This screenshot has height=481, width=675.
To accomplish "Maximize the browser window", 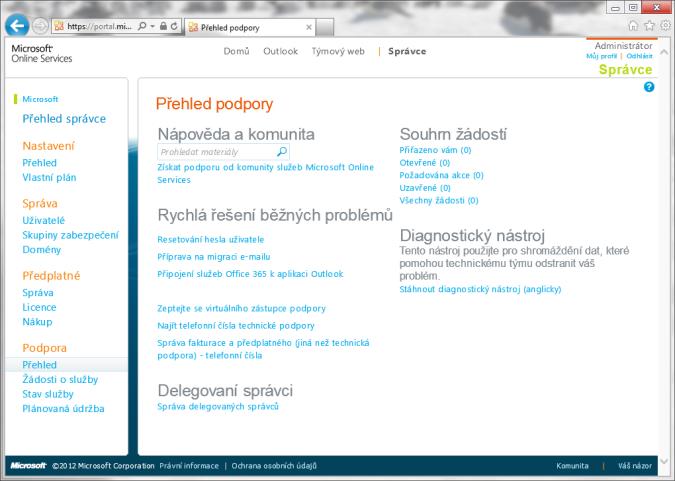I will (633, 7).
